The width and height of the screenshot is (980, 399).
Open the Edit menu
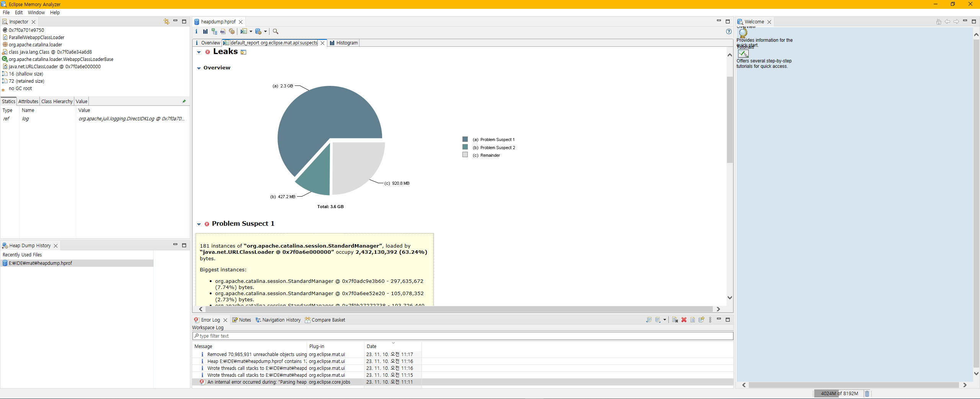pyautogui.click(x=19, y=13)
